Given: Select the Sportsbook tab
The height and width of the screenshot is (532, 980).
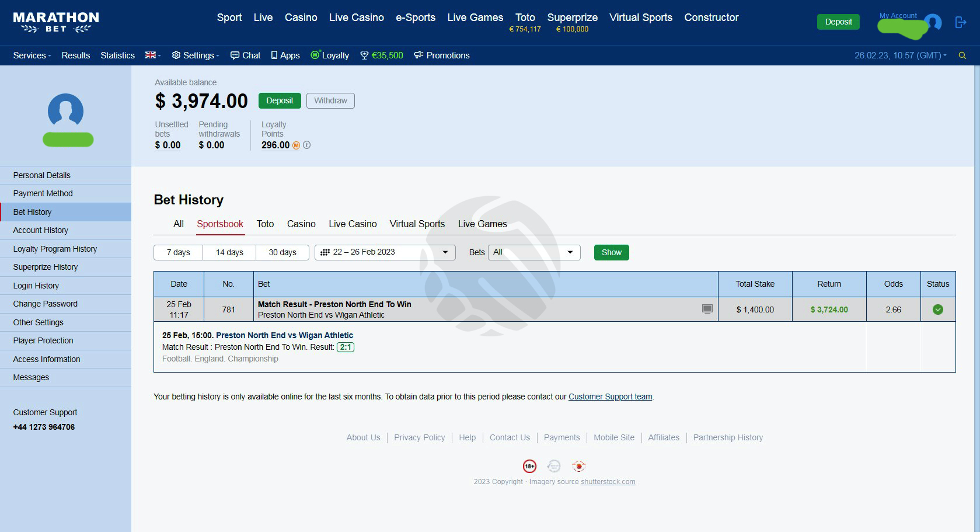Looking at the screenshot, I should tap(220, 224).
